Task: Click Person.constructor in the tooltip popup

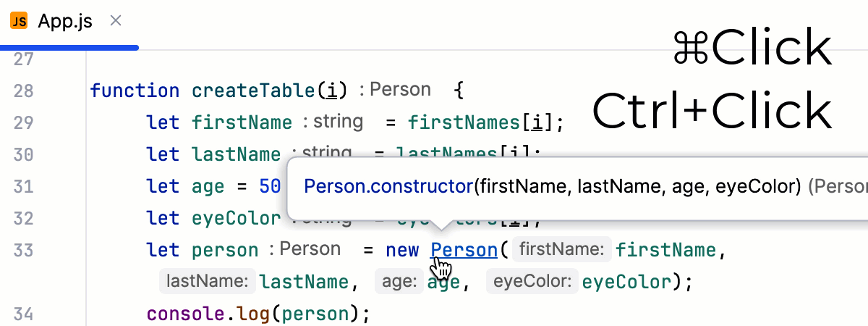Action: coord(388,186)
